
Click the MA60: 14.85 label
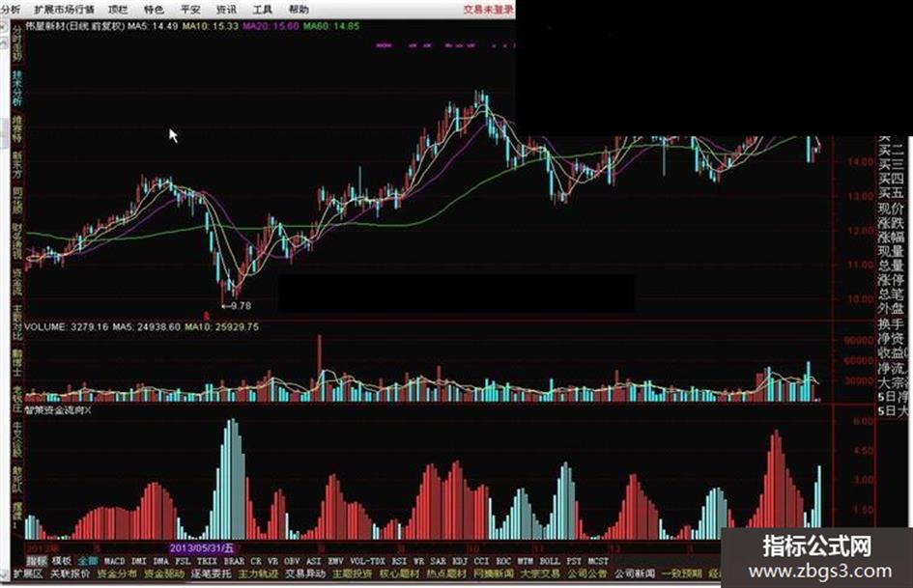pos(332,26)
